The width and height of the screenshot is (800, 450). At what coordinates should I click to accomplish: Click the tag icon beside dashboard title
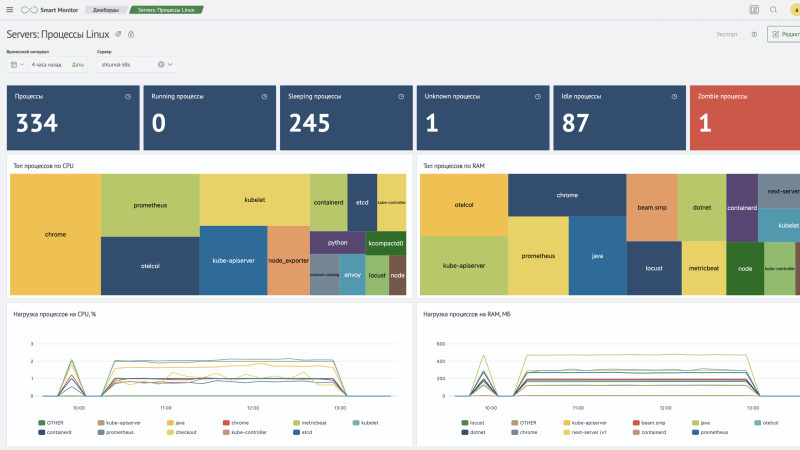coord(118,34)
